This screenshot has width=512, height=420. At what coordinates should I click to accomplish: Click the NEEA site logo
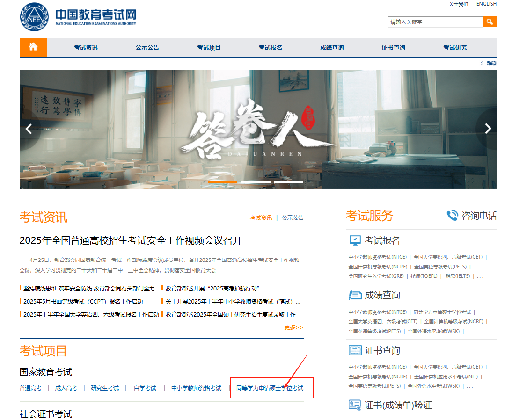pos(78,17)
